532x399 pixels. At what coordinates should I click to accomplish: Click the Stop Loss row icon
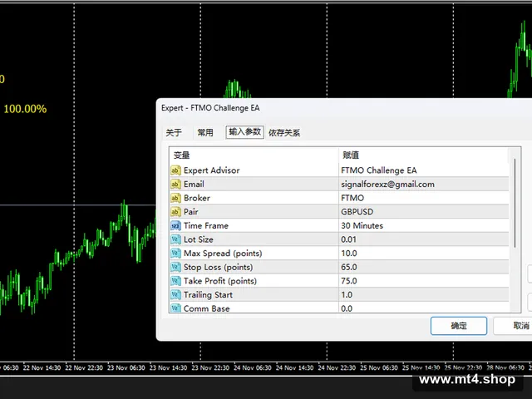175,268
